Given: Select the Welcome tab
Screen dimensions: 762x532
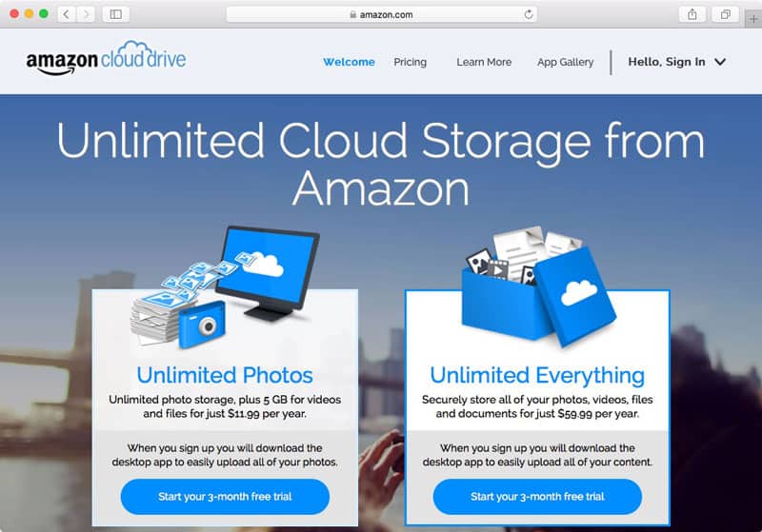Looking at the screenshot, I should (349, 62).
